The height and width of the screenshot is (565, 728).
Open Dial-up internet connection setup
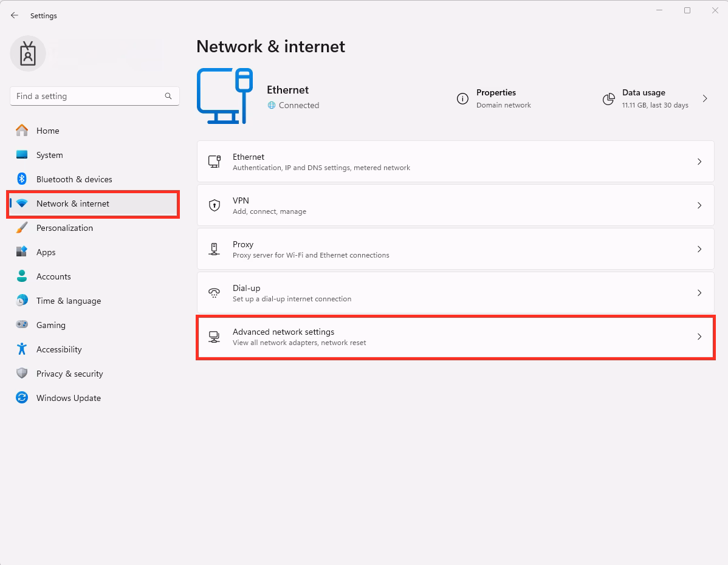click(x=456, y=293)
